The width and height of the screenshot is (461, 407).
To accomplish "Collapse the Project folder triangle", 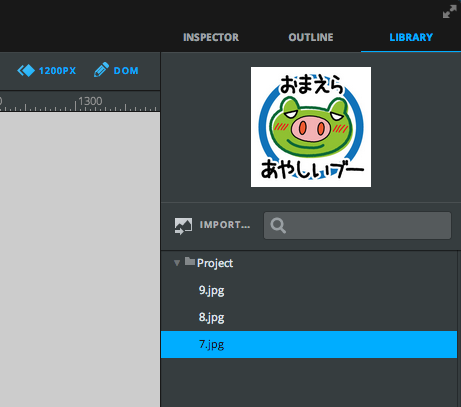I will tap(177, 263).
